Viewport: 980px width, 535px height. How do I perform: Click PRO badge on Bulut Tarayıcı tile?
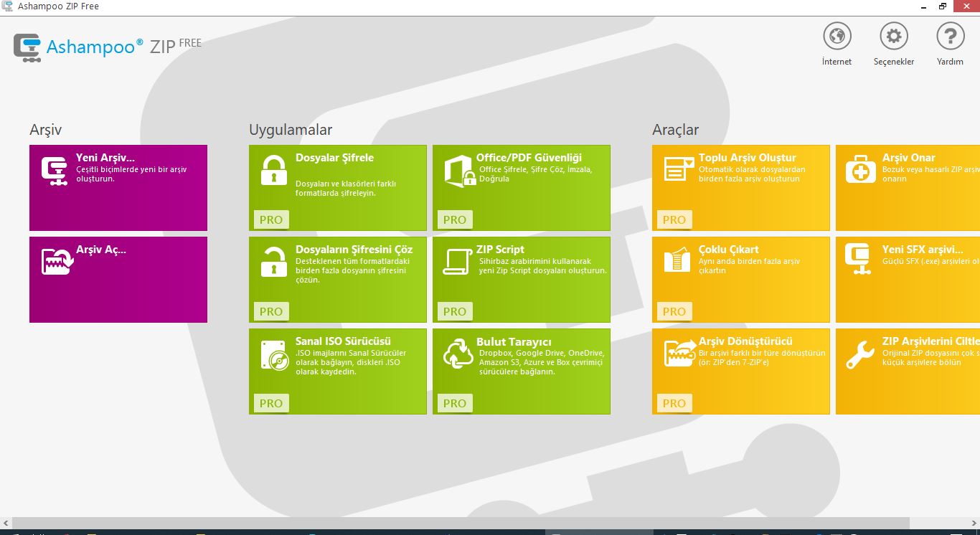coord(455,403)
